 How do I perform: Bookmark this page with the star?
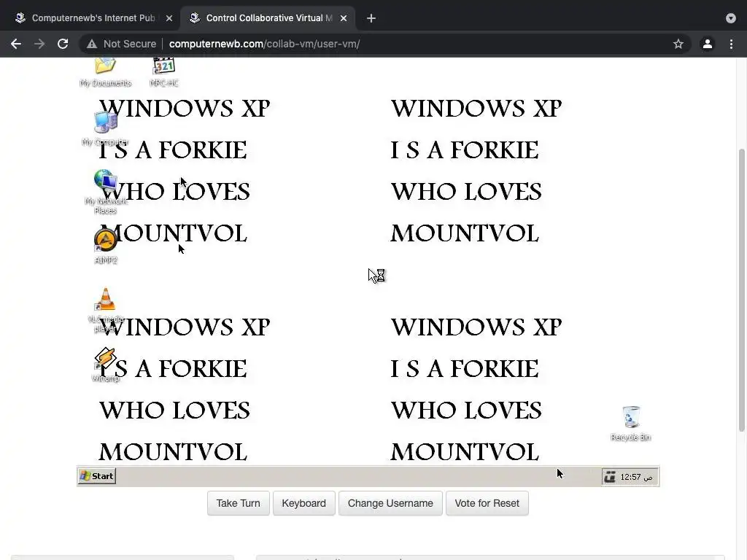pos(678,44)
